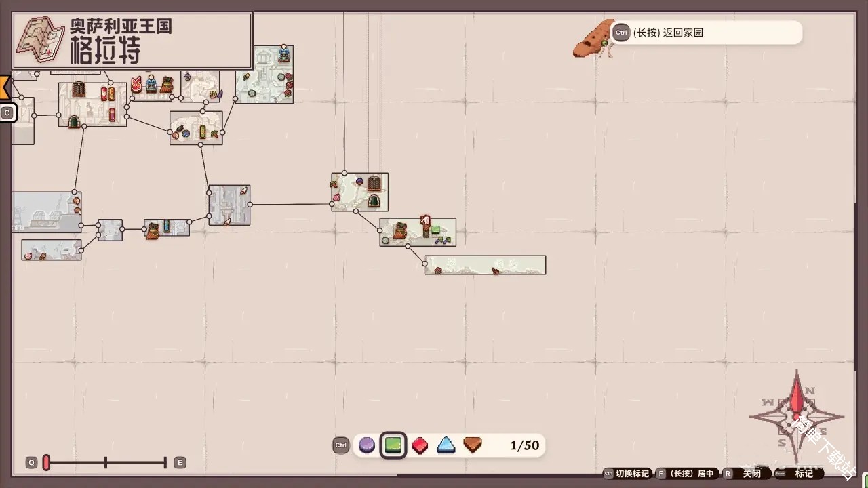The height and width of the screenshot is (488, 868).
Task: Click the long bottom-right map room
Action: pyautogui.click(x=485, y=265)
